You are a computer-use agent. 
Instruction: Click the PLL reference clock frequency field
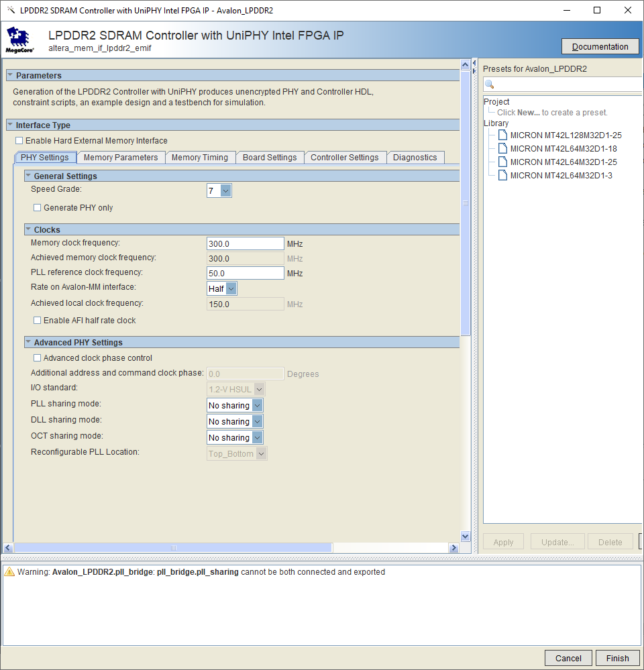(246, 273)
